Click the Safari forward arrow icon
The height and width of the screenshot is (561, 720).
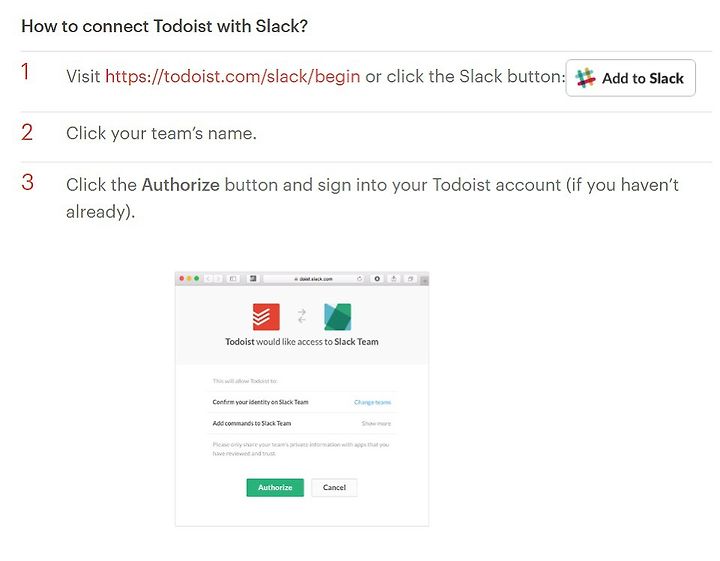[218, 279]
